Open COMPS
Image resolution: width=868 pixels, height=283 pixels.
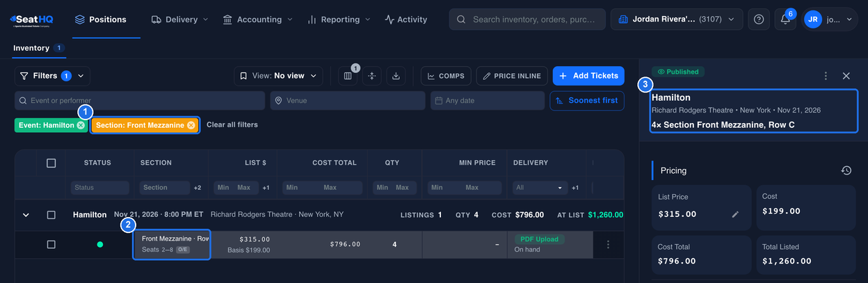446,76
